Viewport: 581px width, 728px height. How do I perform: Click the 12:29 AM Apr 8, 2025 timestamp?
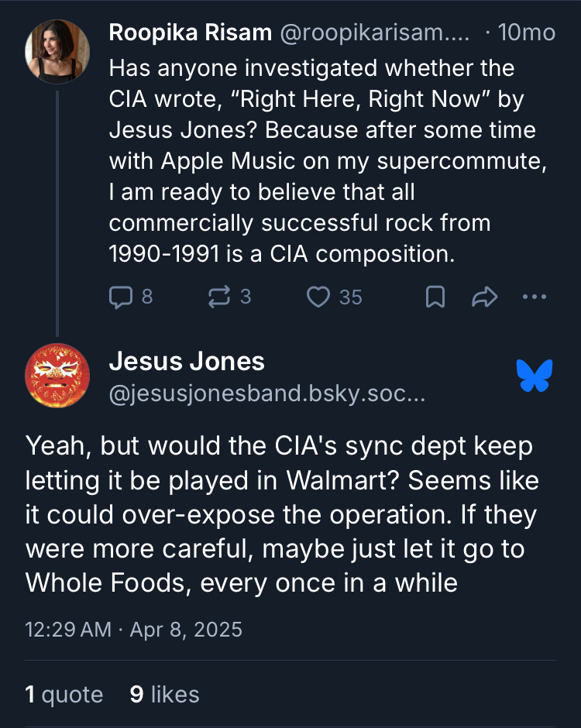coord(134,629)
